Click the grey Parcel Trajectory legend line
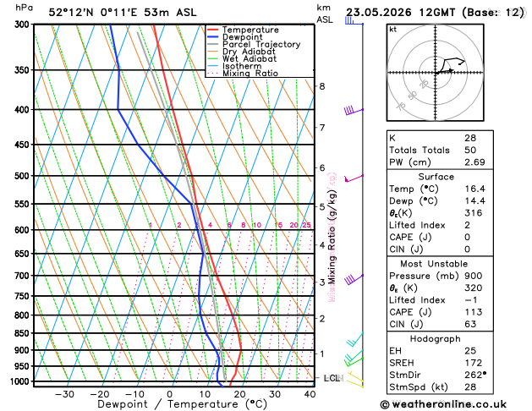Screen dimensions: 532x411 point(213,44)
